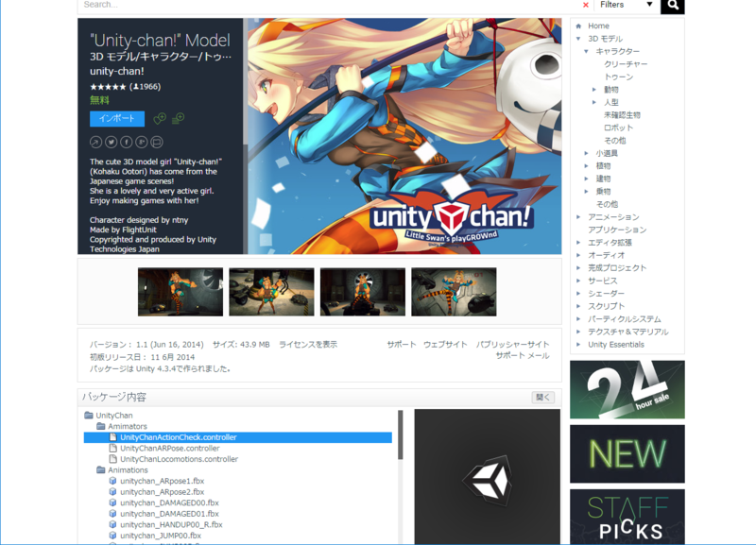The image size is (756, 545).
Task: Expand the オーディオ category arrow
Action: pyautogui.click(x=578, y=255)
